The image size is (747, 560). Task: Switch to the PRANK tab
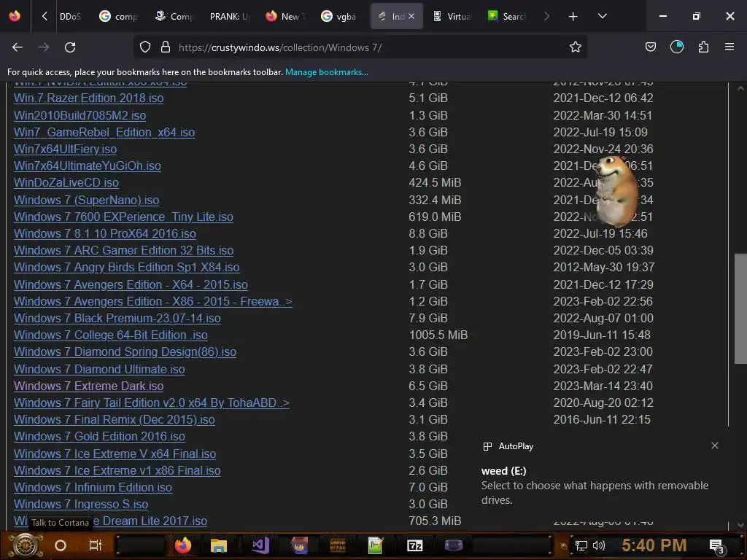tap(230, 17)
